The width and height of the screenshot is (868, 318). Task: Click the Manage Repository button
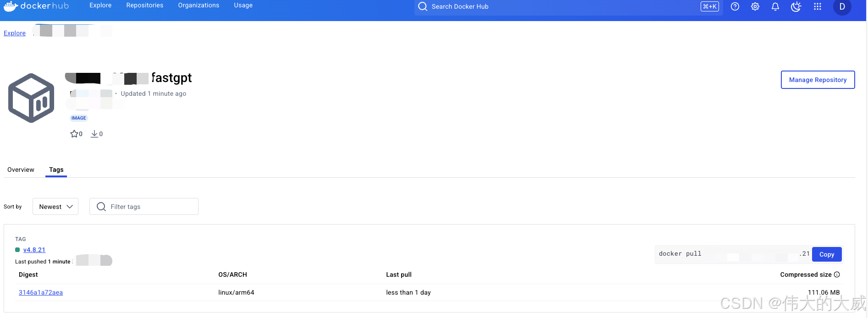(x=818, y=80)
